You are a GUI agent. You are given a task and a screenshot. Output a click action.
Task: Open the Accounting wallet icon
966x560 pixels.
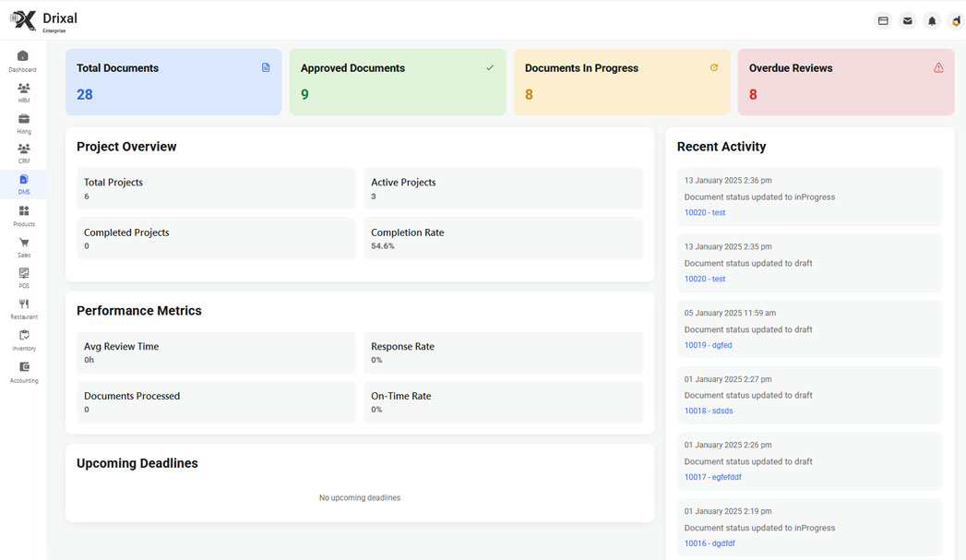23,367
